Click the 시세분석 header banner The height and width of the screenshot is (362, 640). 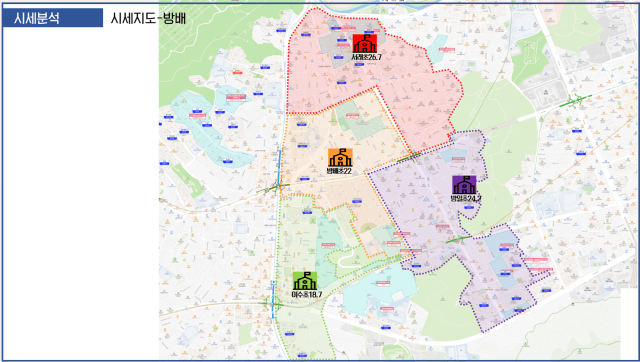[x=53, y=18]
